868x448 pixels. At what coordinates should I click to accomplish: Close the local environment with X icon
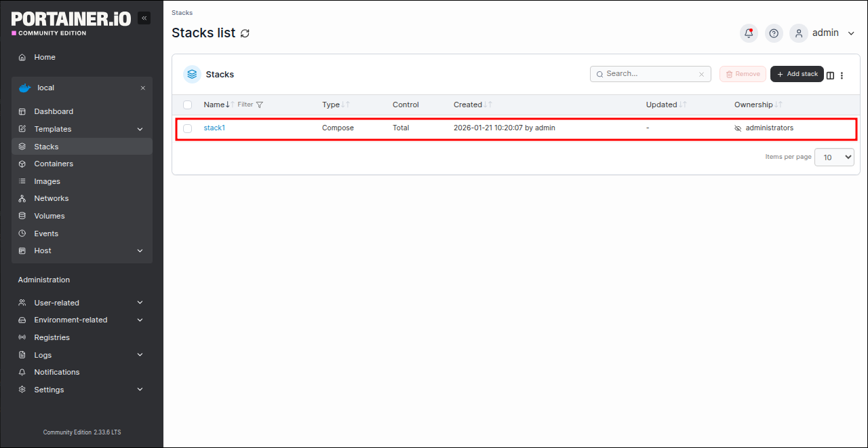[x=142, y=88]
